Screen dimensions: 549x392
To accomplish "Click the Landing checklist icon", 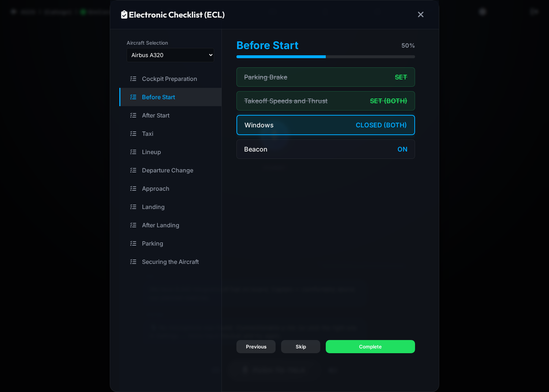I will (x=133, y=207).
